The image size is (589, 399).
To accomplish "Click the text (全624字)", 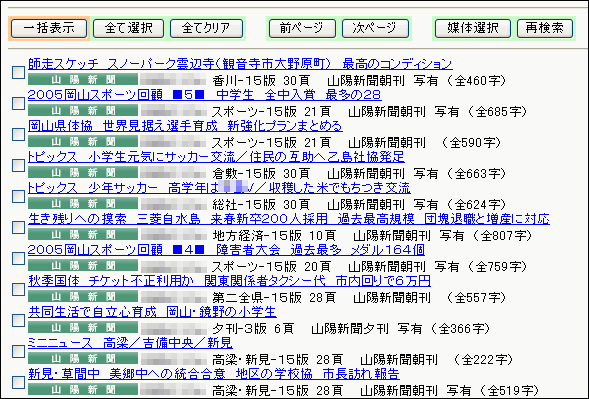I will point(477,205).
